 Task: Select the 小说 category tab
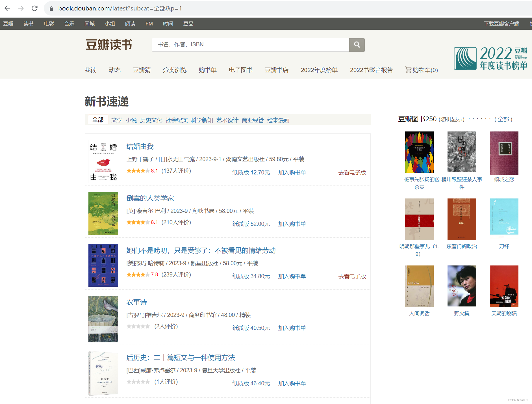click(131, 120)
